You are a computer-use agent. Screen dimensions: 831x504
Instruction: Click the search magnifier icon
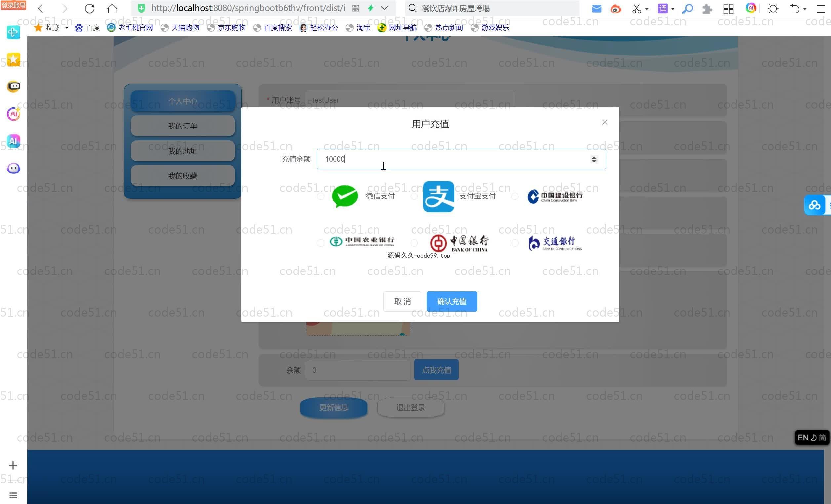(413, 8)
